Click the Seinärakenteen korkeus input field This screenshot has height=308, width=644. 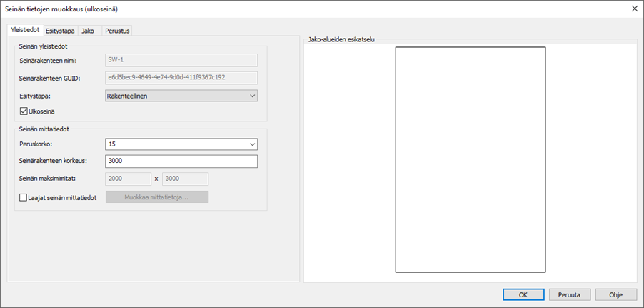181,162
